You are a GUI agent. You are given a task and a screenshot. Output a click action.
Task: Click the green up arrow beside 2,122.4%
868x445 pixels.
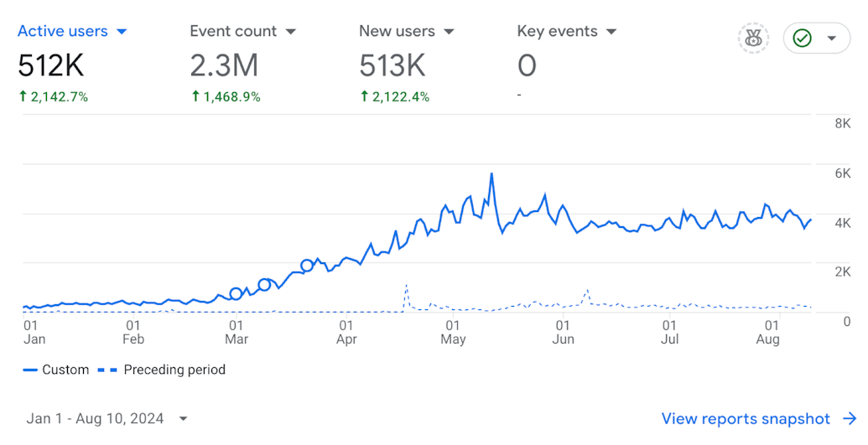(x=364, y=97)
